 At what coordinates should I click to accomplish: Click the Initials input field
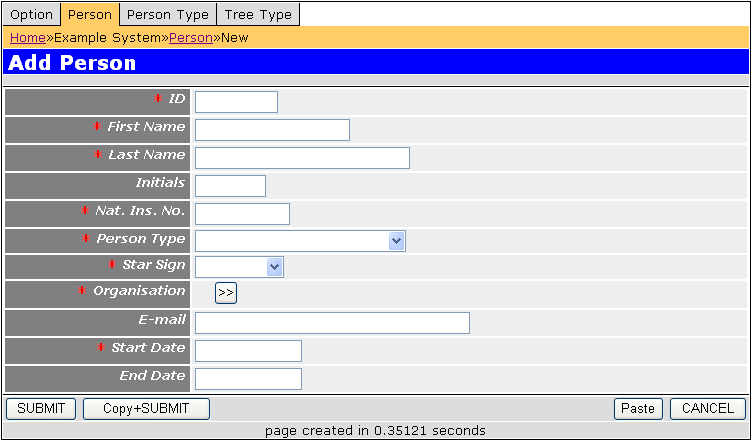tap(230, 186)
